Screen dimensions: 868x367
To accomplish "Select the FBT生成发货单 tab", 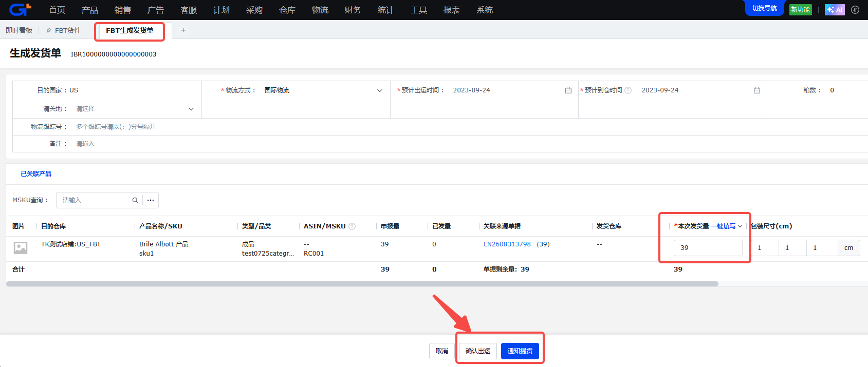I will click(130, 31).
